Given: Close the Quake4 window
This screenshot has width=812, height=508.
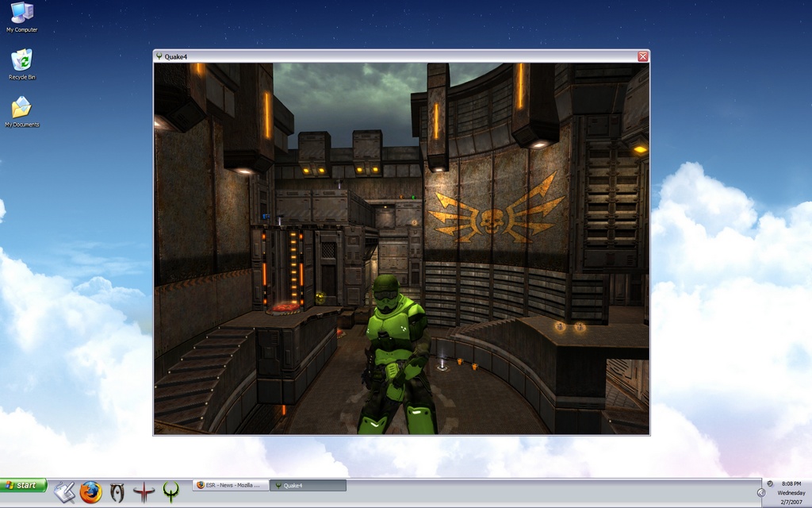Looking at the screenshot, I should tap(643, 56).
